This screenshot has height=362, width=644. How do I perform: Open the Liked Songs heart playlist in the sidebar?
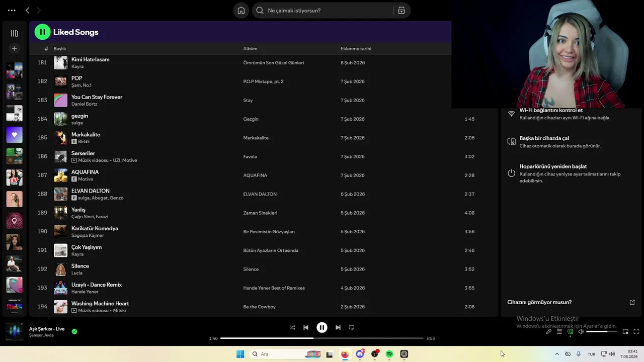click(14, 135)
